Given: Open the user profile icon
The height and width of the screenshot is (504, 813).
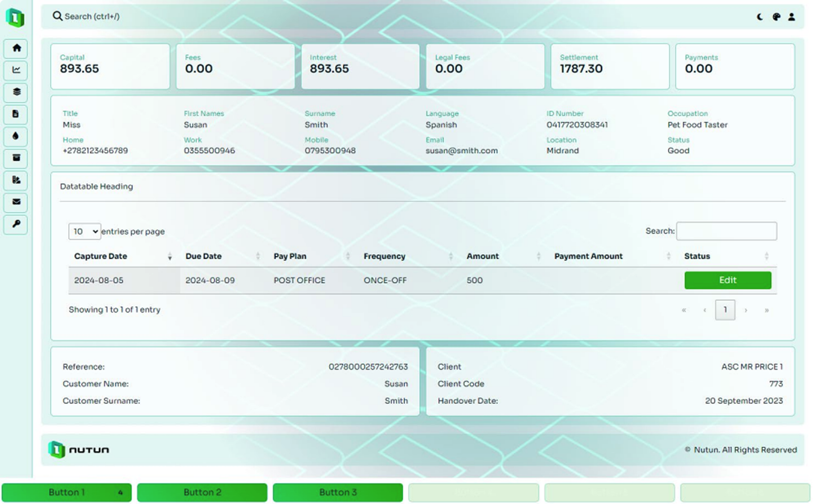Looking at the screenshot, I should tap(792, 17).
